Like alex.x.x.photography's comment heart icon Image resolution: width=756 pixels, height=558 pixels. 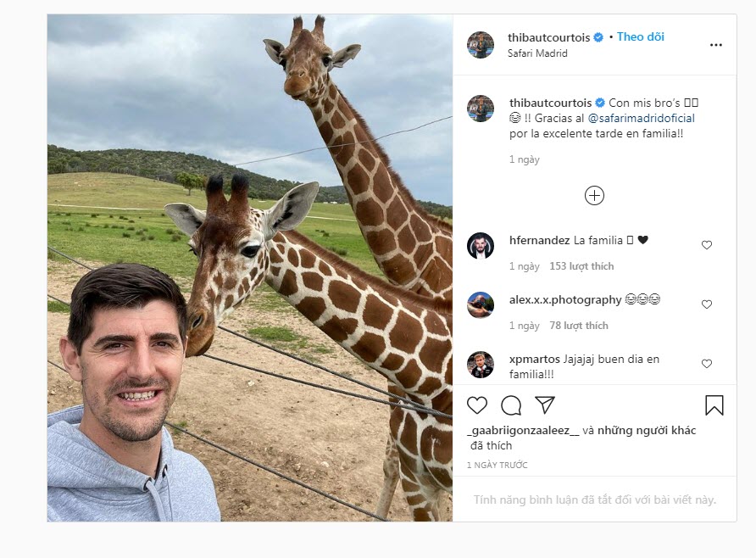706,304
